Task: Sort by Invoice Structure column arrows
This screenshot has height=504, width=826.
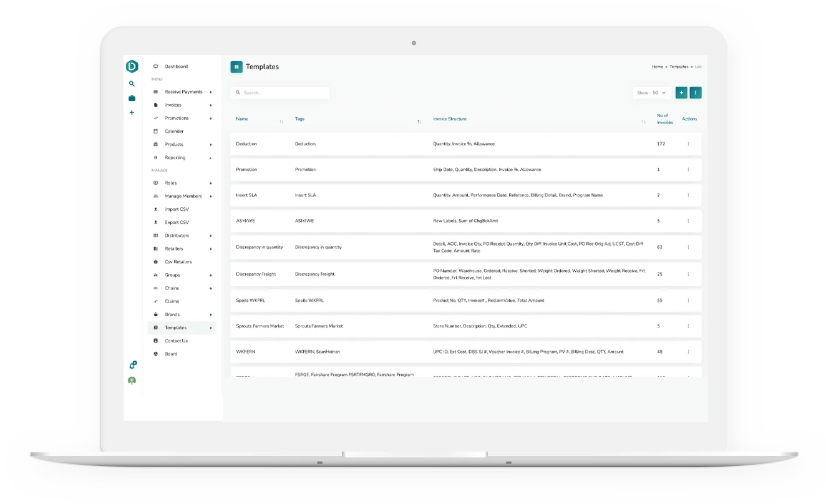Action: pyautogui.click(x=643, y=122)
